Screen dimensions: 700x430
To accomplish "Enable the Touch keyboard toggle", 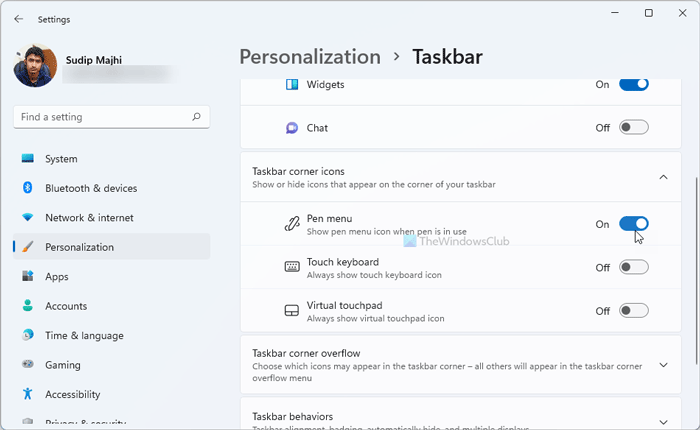I will click(x=634, y=267).
